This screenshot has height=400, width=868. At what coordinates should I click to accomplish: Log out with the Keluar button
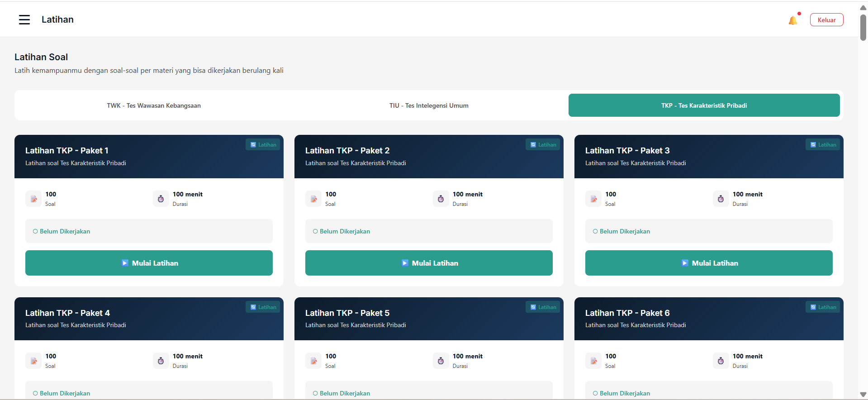click(826, 20)
